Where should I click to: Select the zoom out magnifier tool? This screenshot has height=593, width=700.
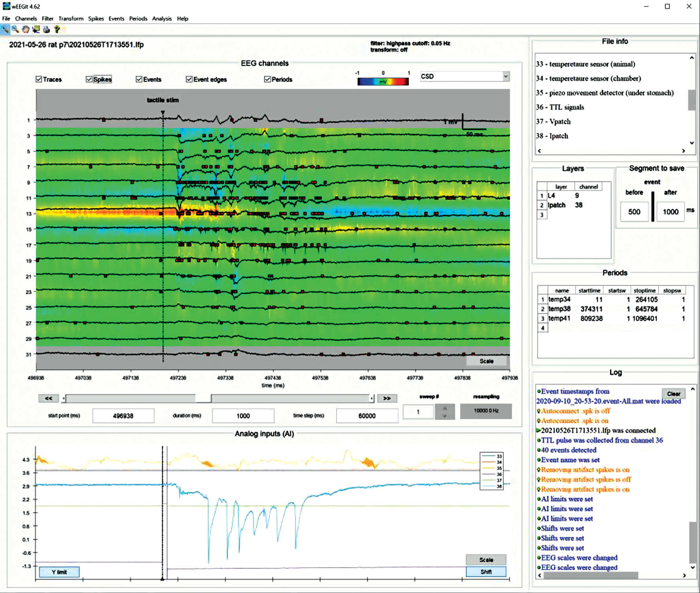coord(15,29)
